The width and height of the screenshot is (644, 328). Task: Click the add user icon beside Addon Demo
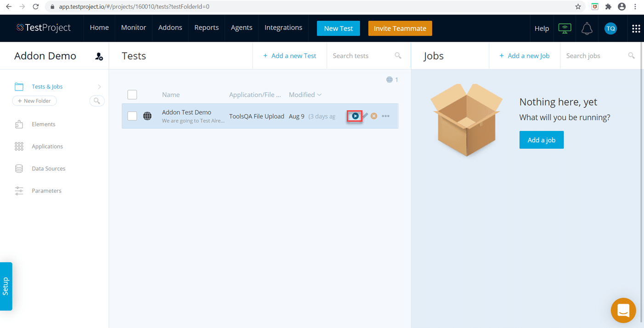click(99, 57)
